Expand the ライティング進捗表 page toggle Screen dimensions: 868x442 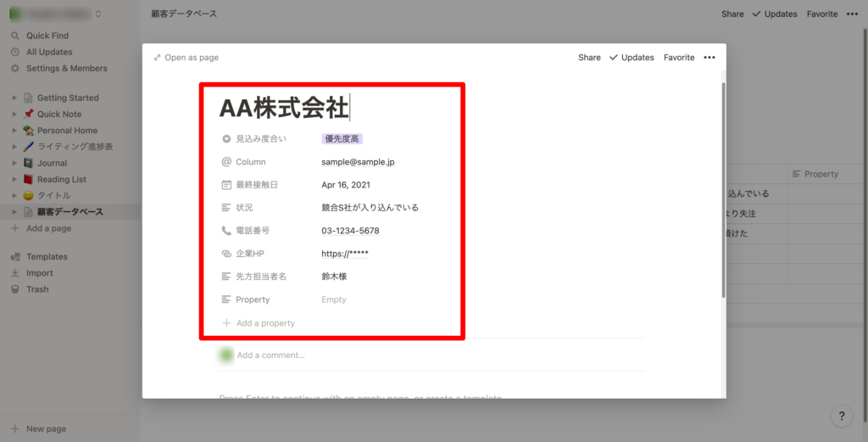[x=15, y=147]
